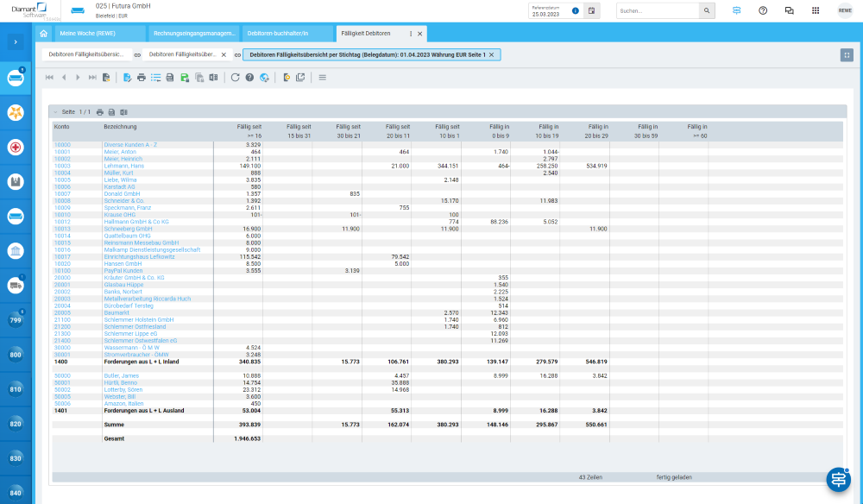Click the globe icon in the toolbar
The height and width of the screenshot is (504, 863).
[264, 78]
